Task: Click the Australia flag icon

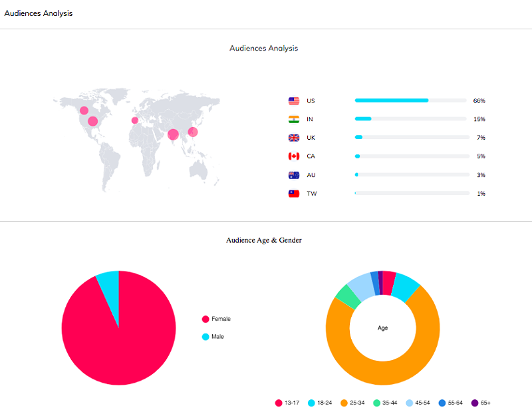Action: pos(294,175)
